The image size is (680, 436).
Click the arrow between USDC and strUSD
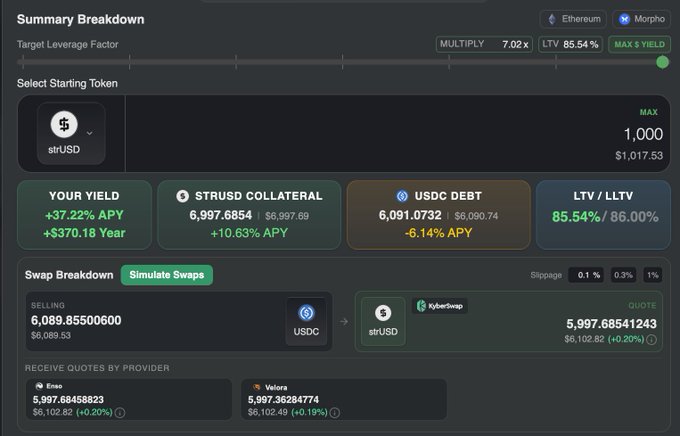344,321
